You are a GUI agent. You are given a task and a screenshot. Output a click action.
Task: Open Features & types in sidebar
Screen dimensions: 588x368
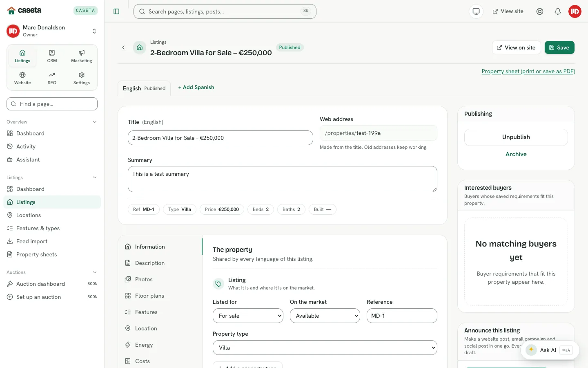pyautogui.click(x=52, y=228)
